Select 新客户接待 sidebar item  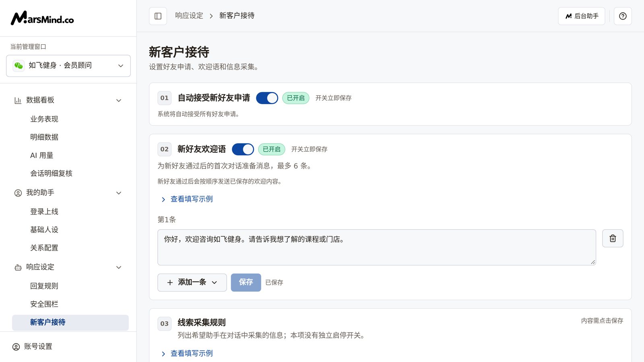click(x=70, y=323)
